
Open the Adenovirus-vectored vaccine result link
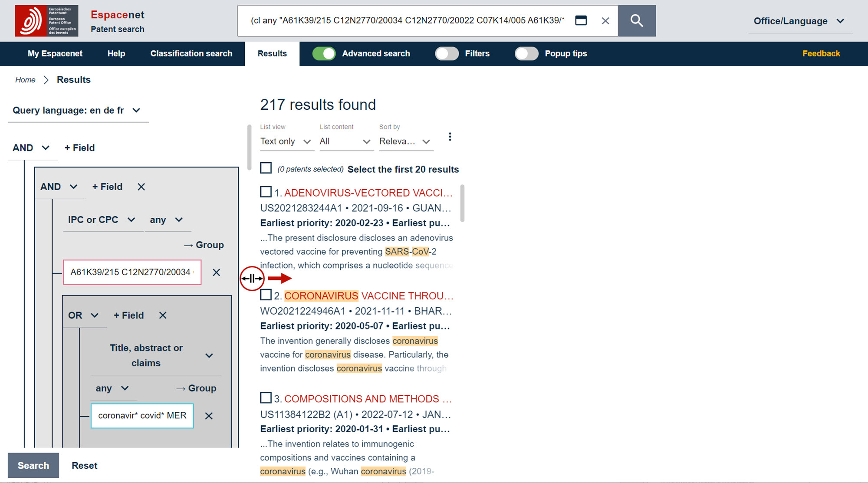[x=368, y=193]
